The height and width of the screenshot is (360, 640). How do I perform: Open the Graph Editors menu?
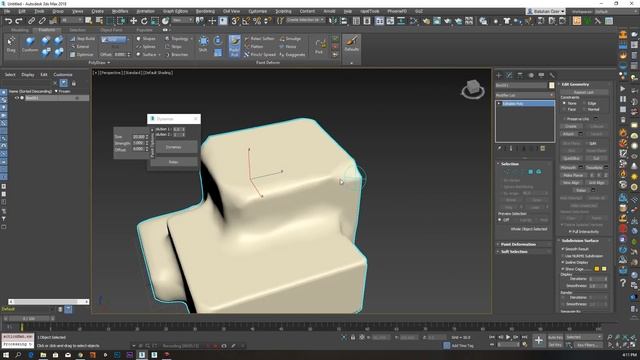[x=176, y=11]
